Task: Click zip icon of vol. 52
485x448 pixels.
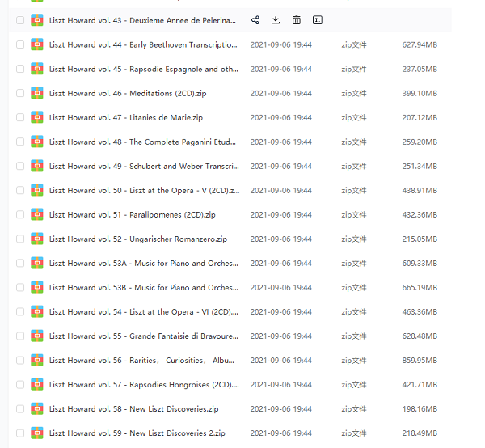Action: pos(37,239)
